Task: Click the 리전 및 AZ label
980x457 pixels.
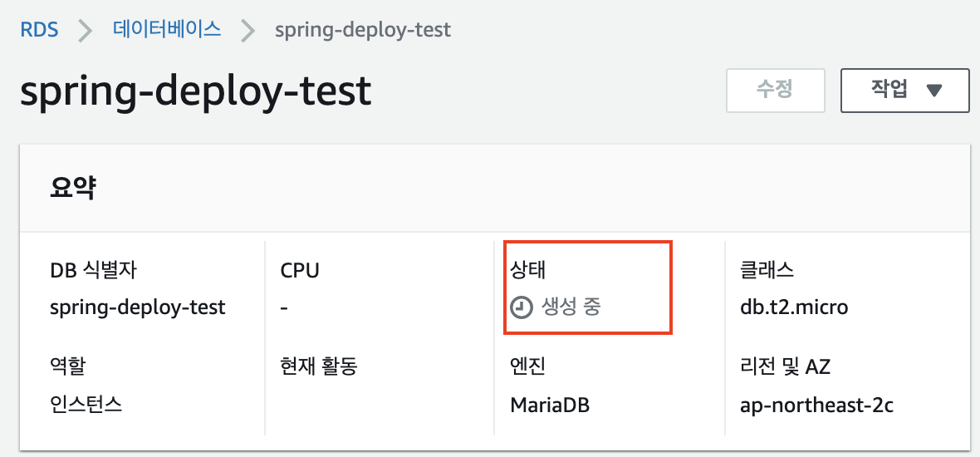Action: pyautogui.click(x=785, y=366)
